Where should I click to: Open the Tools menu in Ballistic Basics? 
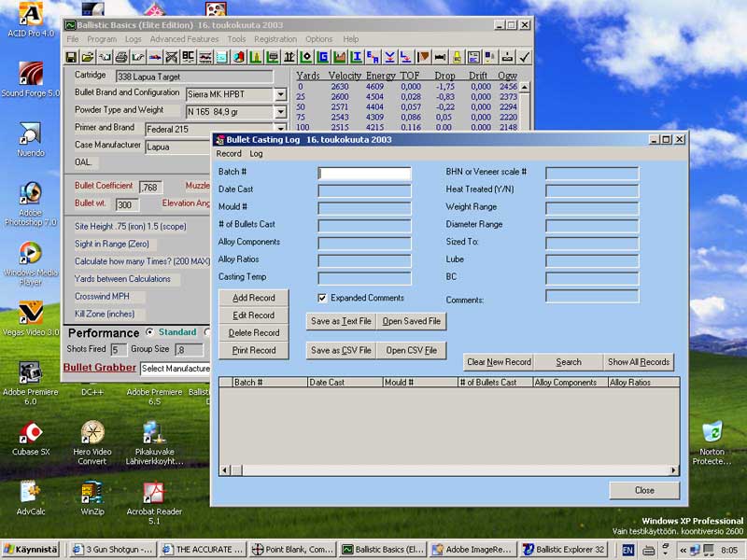pyautogui.click(x=236, y=39)
